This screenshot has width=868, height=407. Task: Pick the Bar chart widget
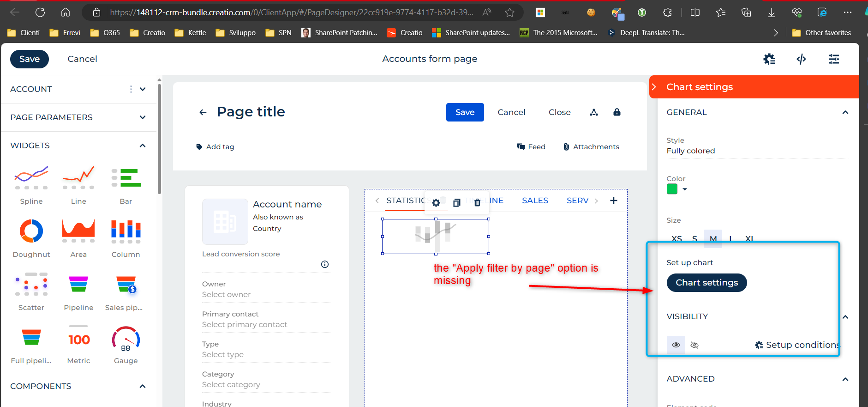(126, 185)
